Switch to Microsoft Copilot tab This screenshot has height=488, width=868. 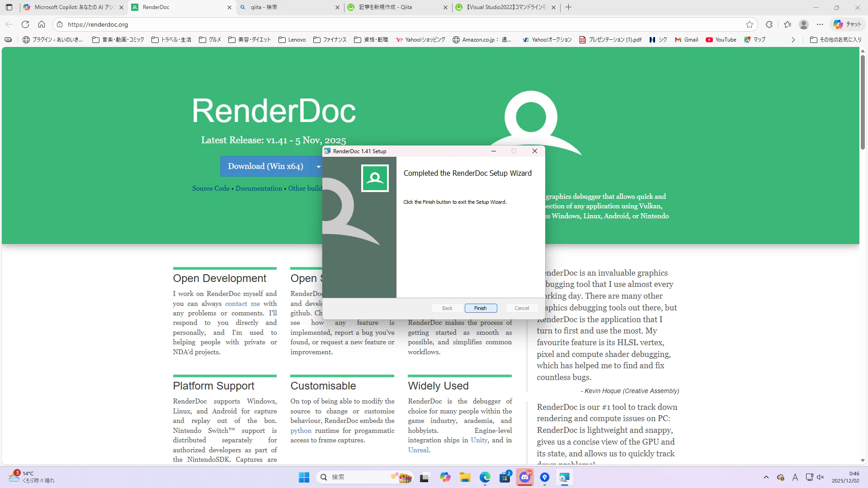[x=72, y=7]
